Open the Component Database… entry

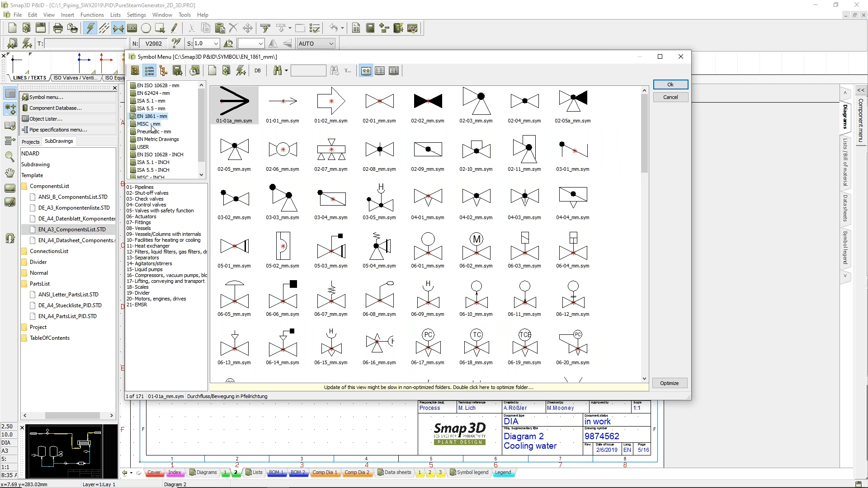click(x=69, y=108)
